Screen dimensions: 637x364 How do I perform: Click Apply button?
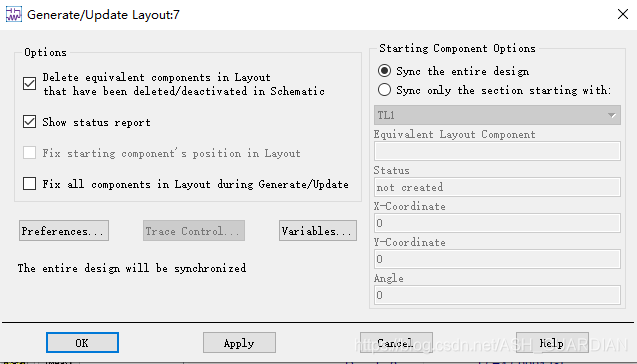point(239,342)
